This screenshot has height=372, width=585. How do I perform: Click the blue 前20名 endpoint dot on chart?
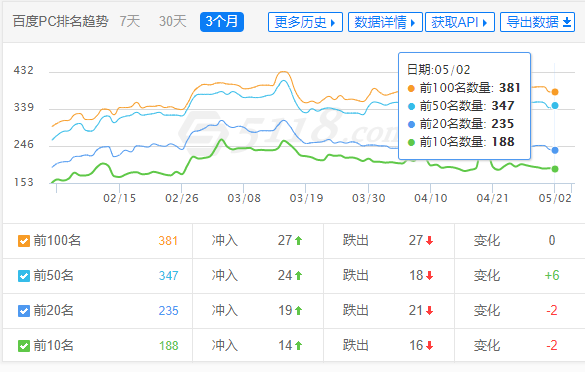[555, 150]
